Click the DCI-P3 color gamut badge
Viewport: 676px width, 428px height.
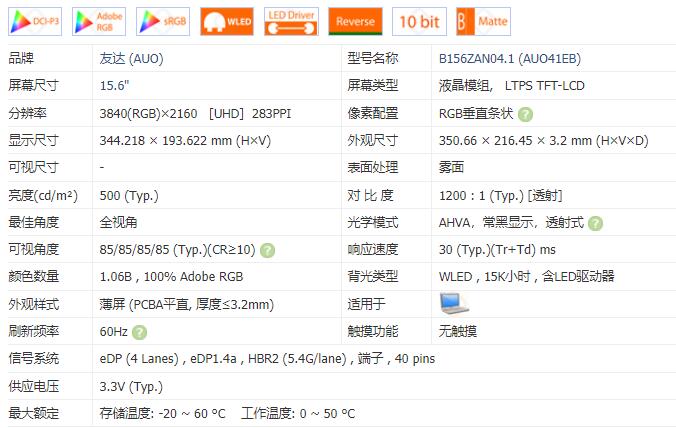[x=35, y=22]
